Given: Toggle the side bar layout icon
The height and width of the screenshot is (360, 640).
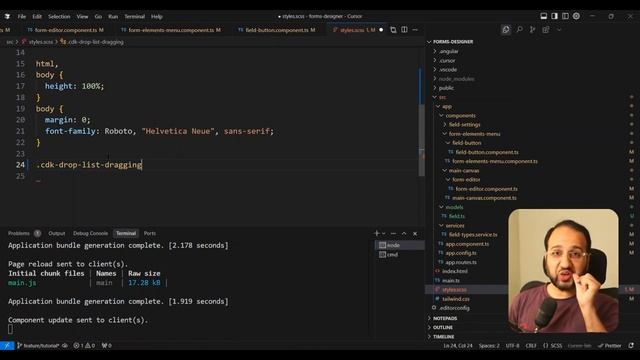Looking at the screenshot, I should click(554, 16).
